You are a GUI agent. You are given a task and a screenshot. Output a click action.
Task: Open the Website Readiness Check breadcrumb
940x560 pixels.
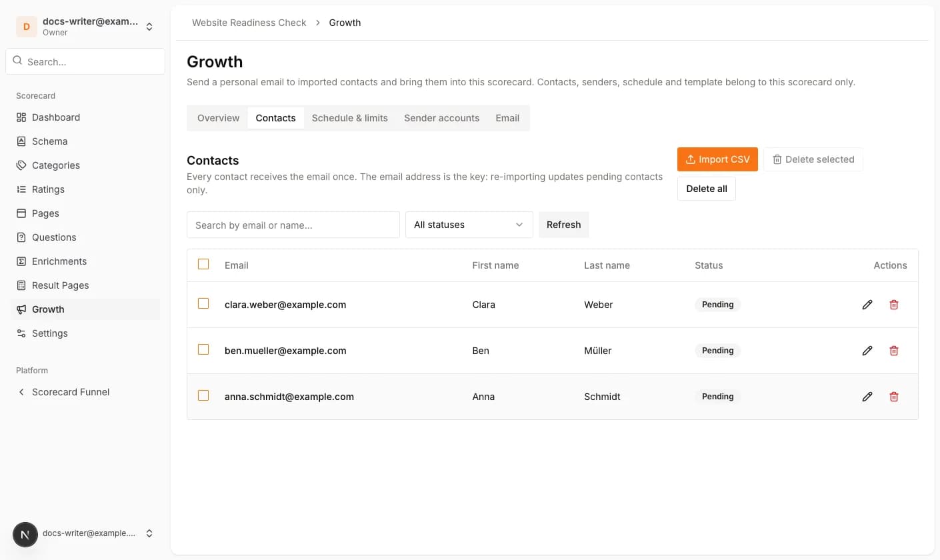249,23
